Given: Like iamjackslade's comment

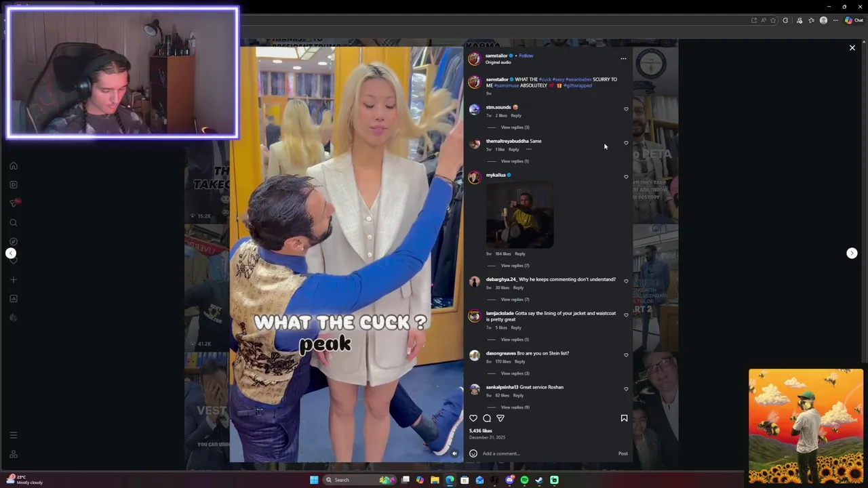Looking at the screenshot, I should click(626, 314).
